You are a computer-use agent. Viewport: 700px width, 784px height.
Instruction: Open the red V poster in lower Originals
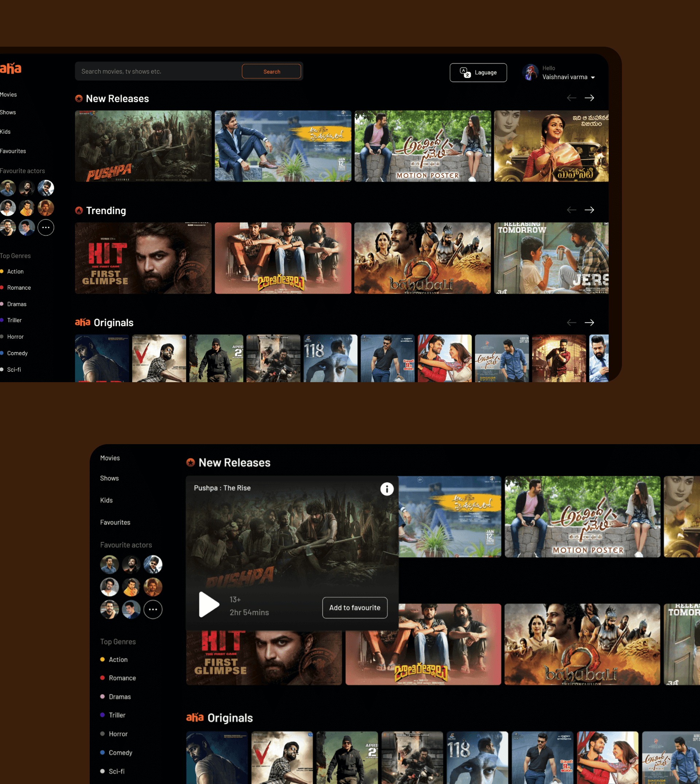282,758
